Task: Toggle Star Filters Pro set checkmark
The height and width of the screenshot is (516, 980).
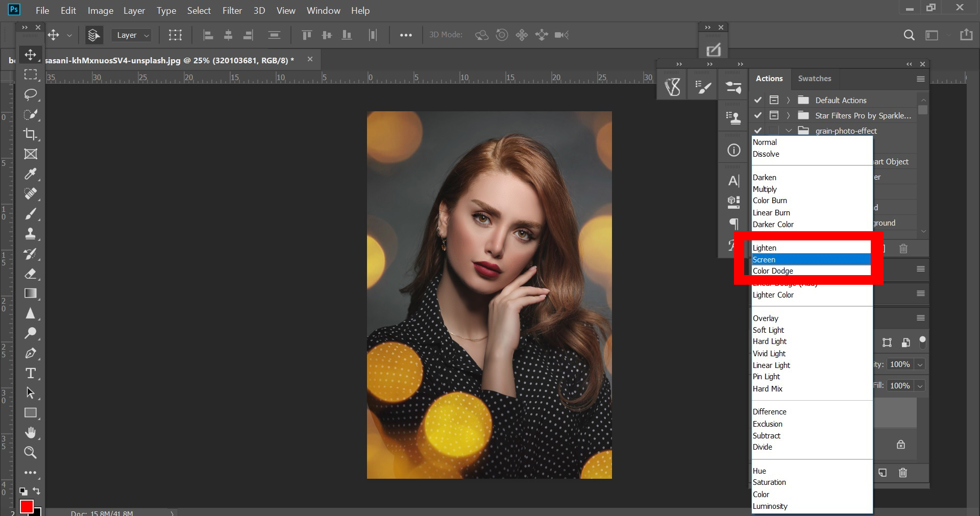Action: coord(758,115)
